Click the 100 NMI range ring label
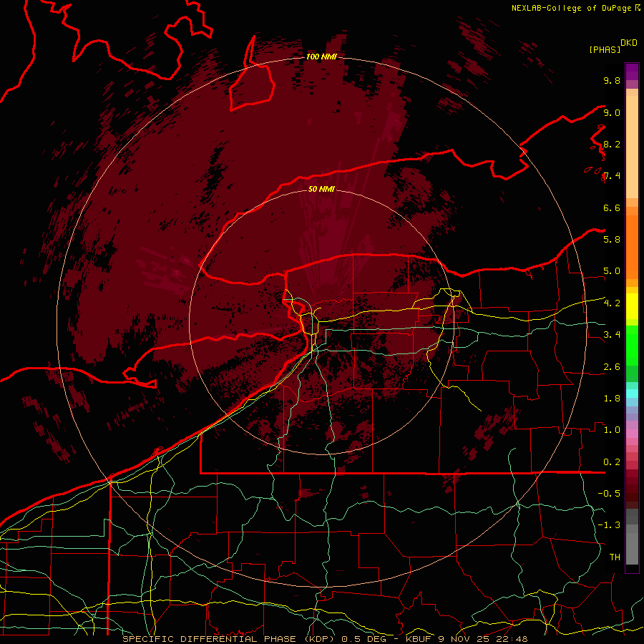This screenshot has width=644, height=644. click(x=321, y=57)
